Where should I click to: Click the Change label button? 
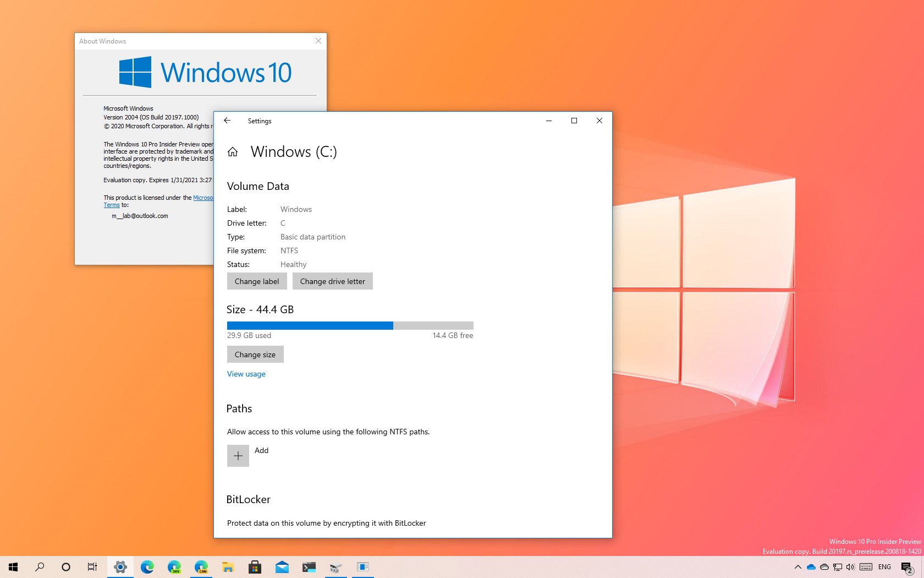point(257,281)
